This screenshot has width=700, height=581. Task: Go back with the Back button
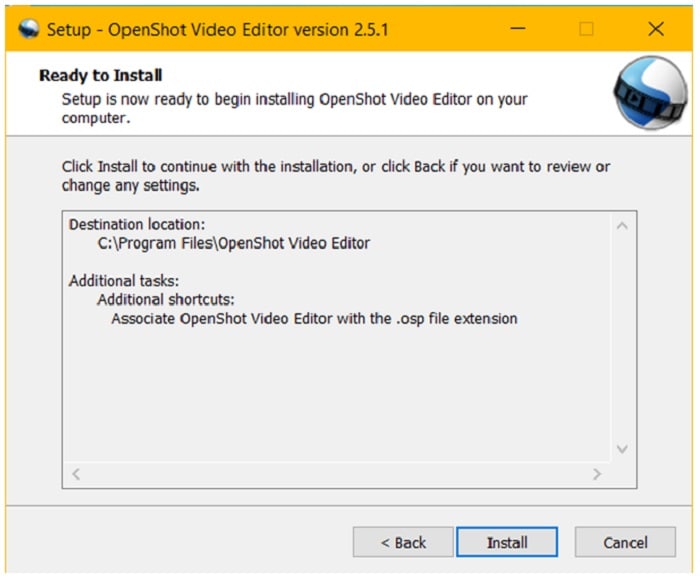(x=403, y=542)
